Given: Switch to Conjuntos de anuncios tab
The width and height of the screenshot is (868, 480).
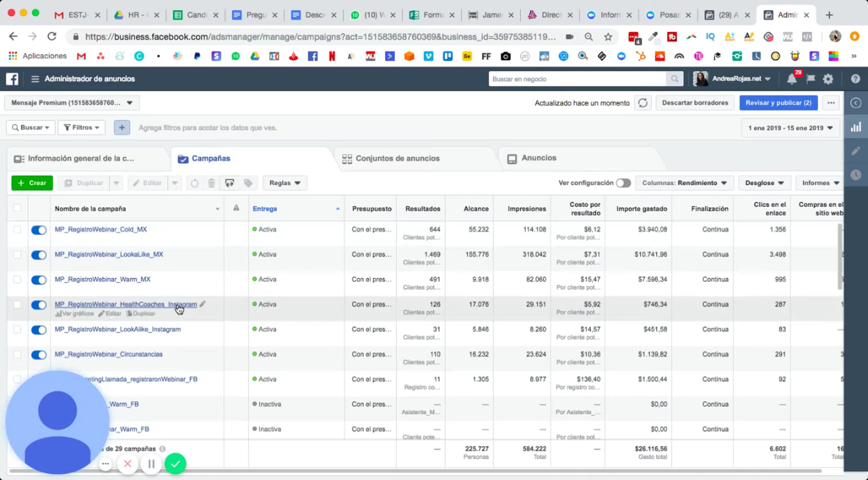Looking at the screenshot, I should tap(397, 158).
